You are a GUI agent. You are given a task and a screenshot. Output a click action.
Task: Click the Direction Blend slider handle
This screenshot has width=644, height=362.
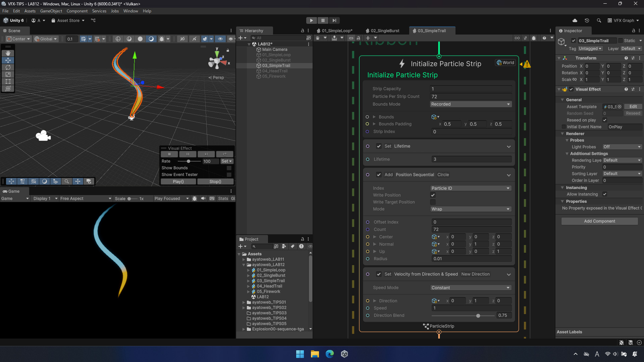coord(478,316)
